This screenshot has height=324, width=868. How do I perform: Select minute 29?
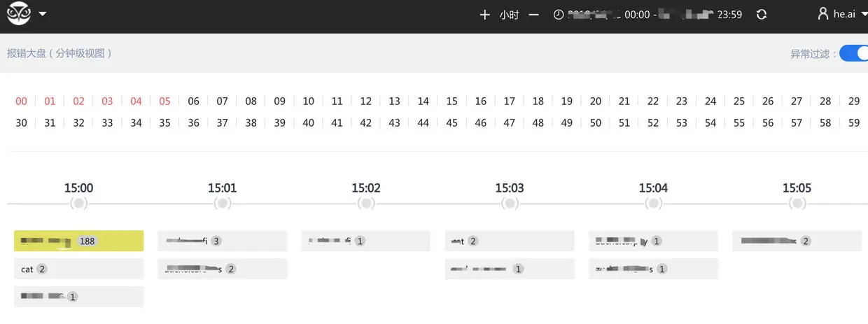[854, 101]
